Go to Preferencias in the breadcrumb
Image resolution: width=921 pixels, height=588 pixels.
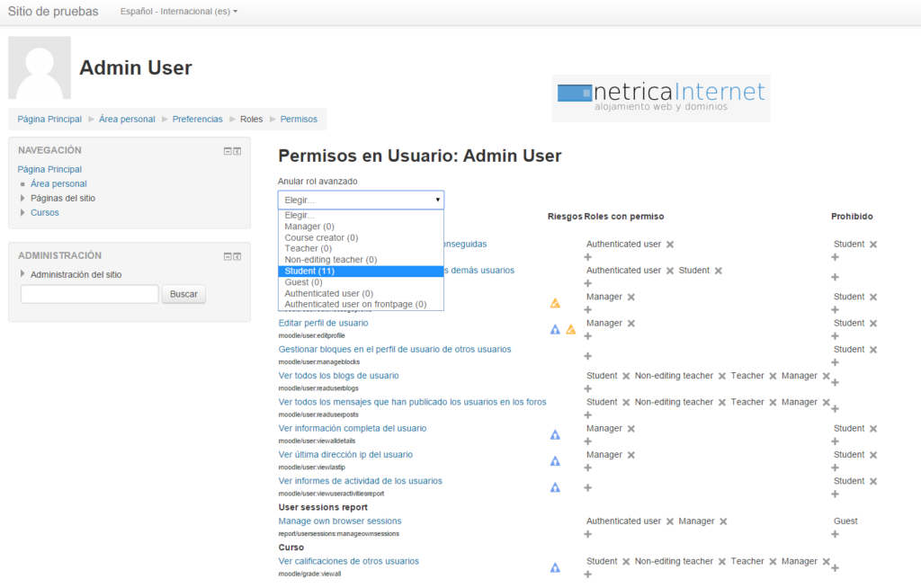pyautogui.click(x=197, y=119)
